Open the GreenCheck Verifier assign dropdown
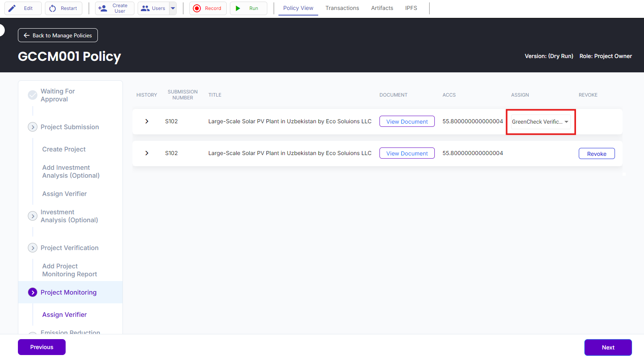This screenshot has width=644, height=359. click(x=541, y=122)
